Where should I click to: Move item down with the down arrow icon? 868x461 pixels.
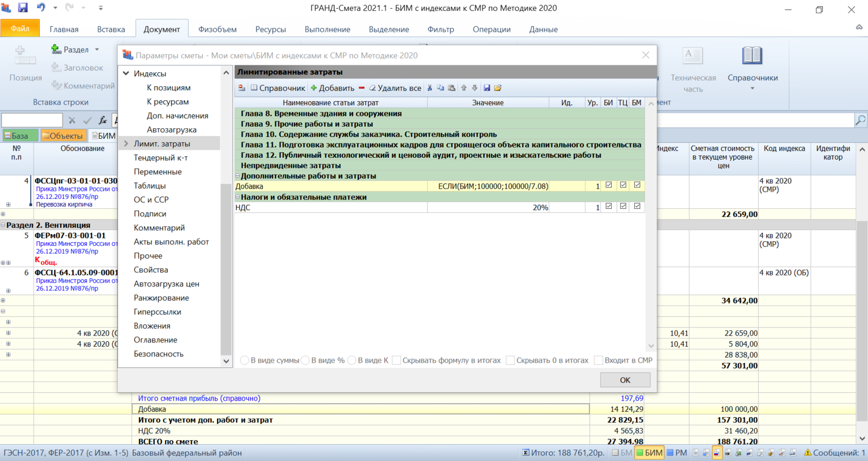[475, 88]
